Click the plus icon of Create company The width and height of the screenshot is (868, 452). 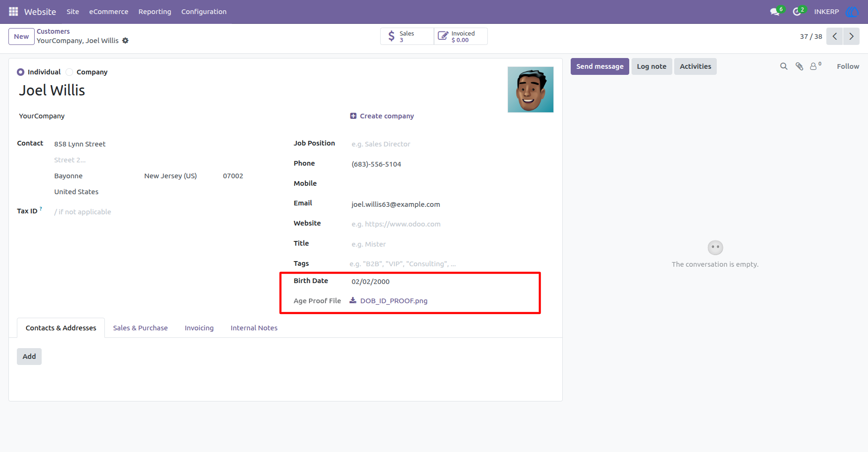point(353,116)
